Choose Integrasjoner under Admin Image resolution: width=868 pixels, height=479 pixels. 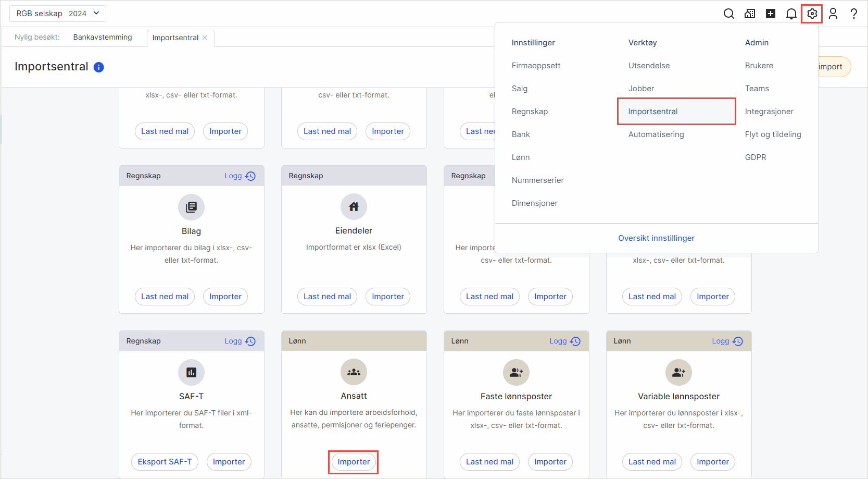click(x=769, y=112)
